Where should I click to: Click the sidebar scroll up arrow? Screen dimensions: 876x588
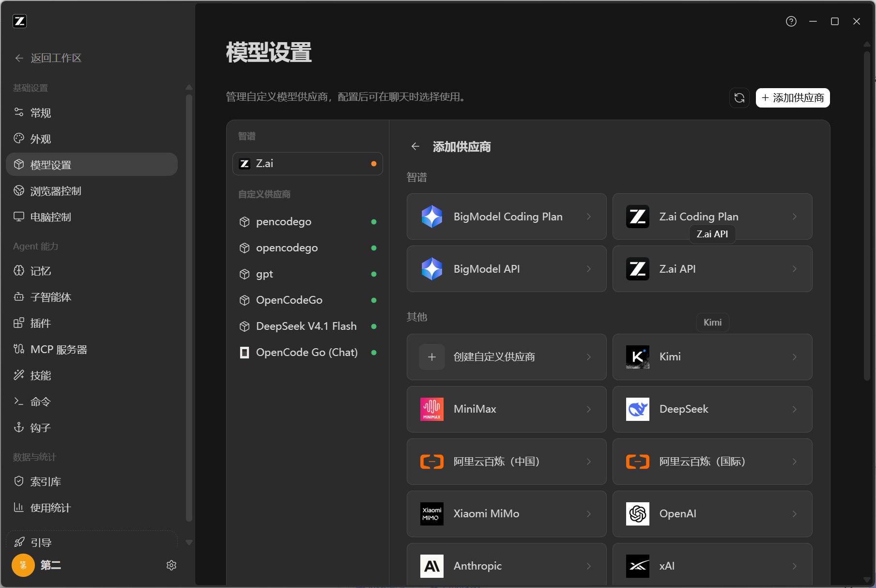tap(189, 87)
